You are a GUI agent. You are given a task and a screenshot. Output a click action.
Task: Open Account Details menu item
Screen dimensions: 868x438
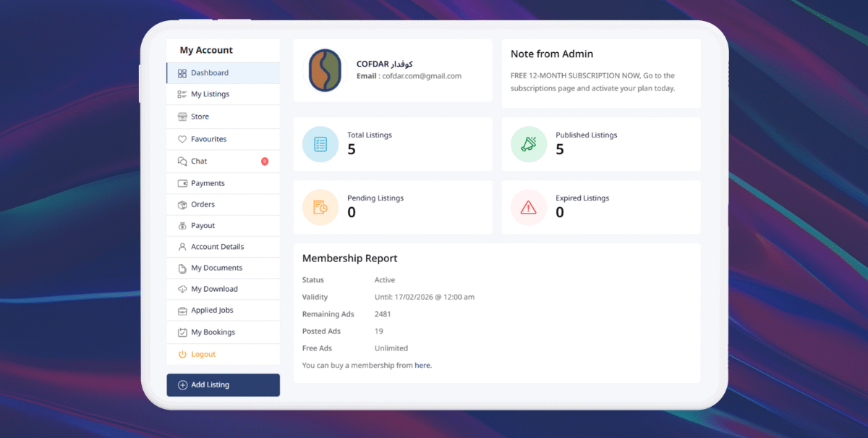pos(217,247)
